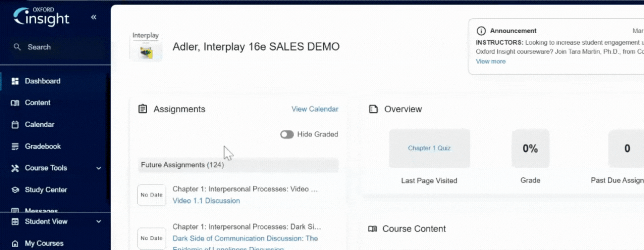Collapse the sidebar with the double-chevron icon

point(94,17)
